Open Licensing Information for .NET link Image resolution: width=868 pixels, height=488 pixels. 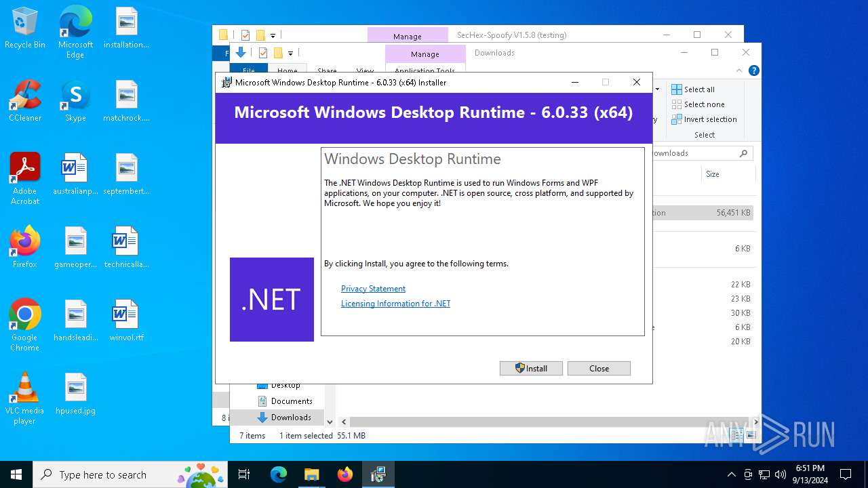coord(395,304)
